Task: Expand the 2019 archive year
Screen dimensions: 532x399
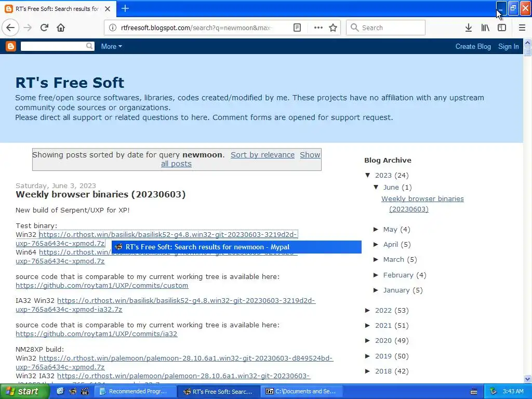Action: (x=368, y=356)
